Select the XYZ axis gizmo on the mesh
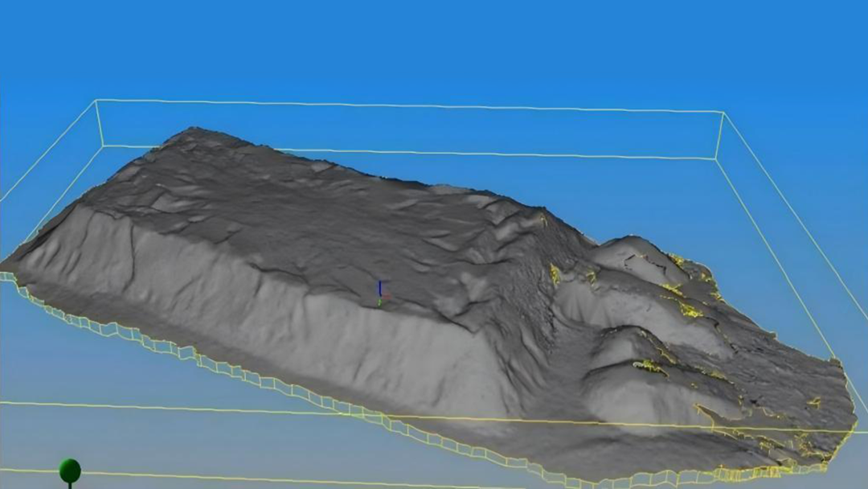The image size is (868, 489). pyautogui.click(x=380, y=294)
